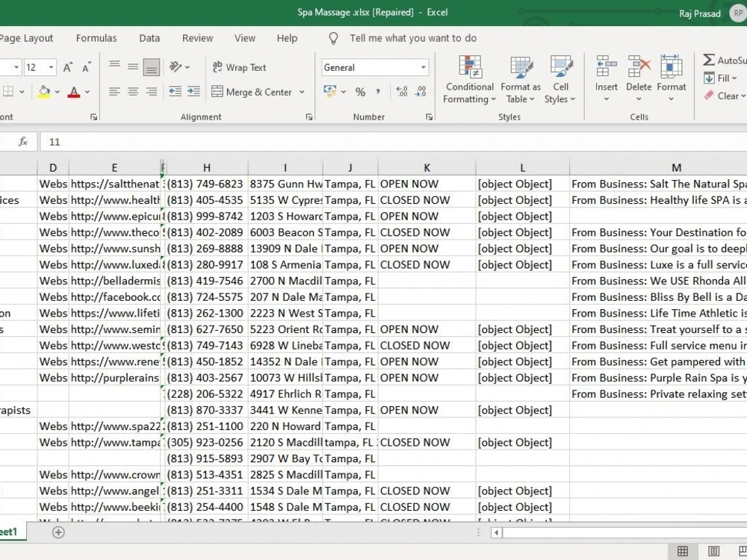The width and height of the screenshot is (747, 560).
Task: Open the Help tab
Action: (287, 38)
